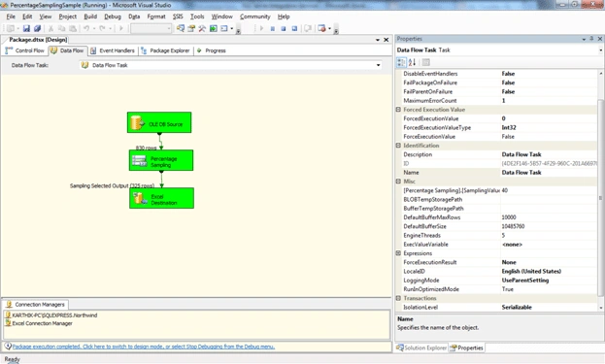Click the Connection Managers tab
605x364 pixels.
click(36, 305)
